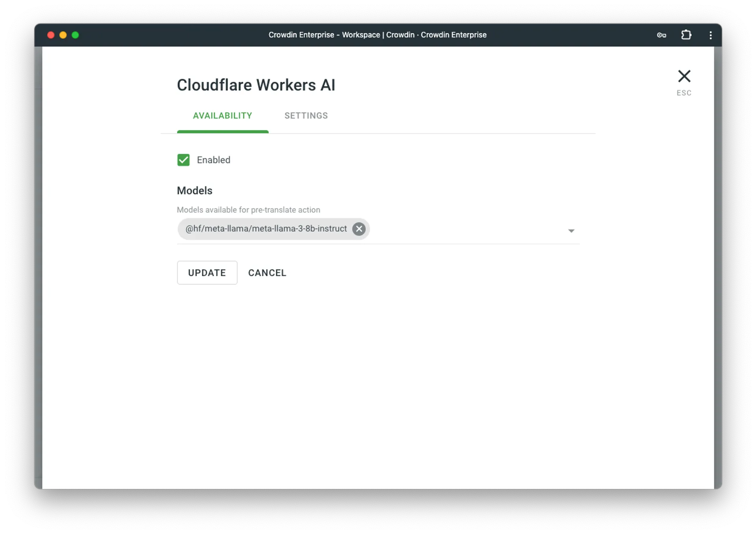Image resolution: width=756 pixels, height=534 pixels.
Task: Click the 'Models available for pre-translate action' caption
Action: point(248,210)
